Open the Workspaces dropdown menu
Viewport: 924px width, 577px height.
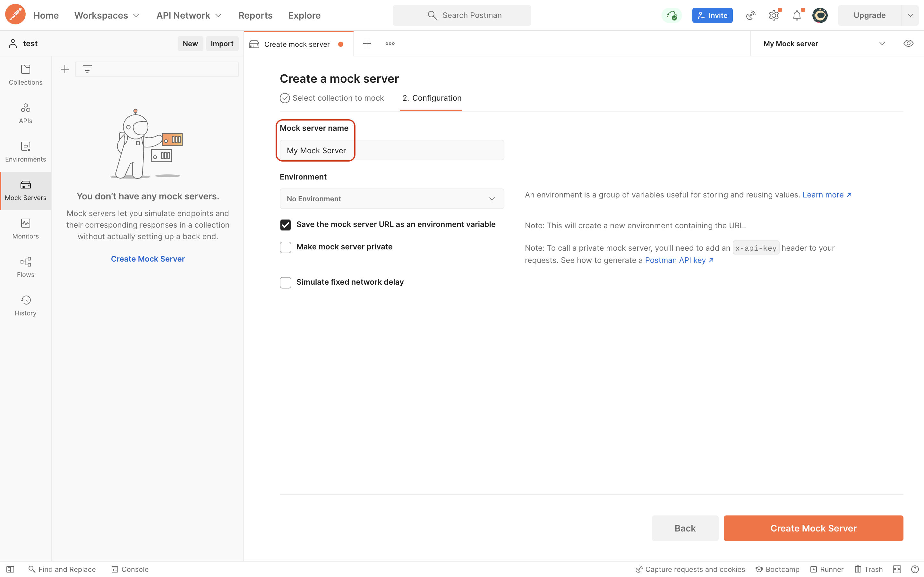[x=107, y=16]
